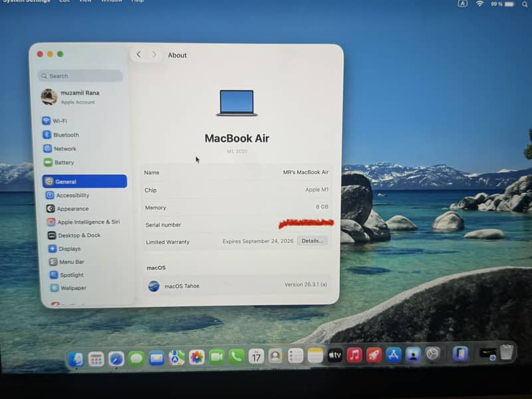The width and height of the screenshot is (532, 399).
Task: Open FaceTime from the Dock
Action: 217,357
